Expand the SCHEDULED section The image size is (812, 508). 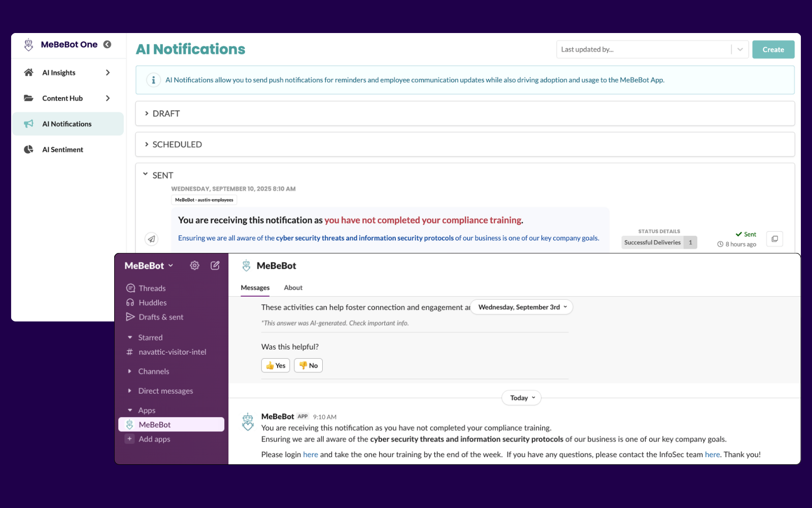pos(147,144)
